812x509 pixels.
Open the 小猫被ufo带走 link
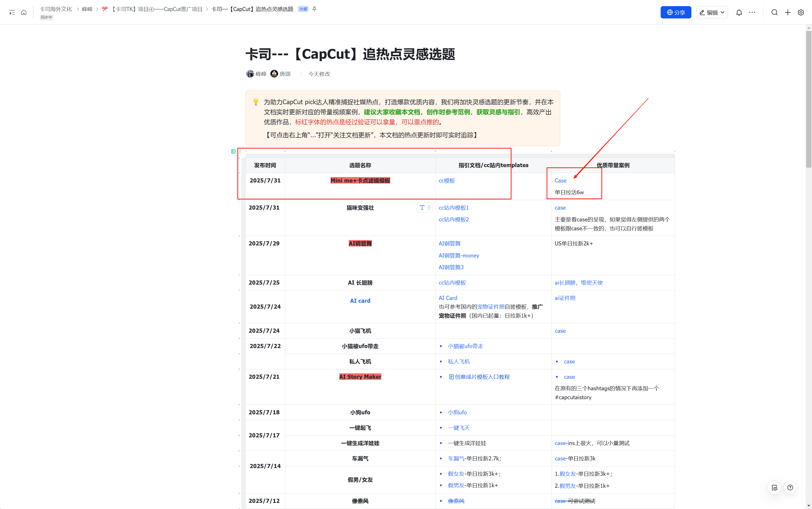click(466, 346)
